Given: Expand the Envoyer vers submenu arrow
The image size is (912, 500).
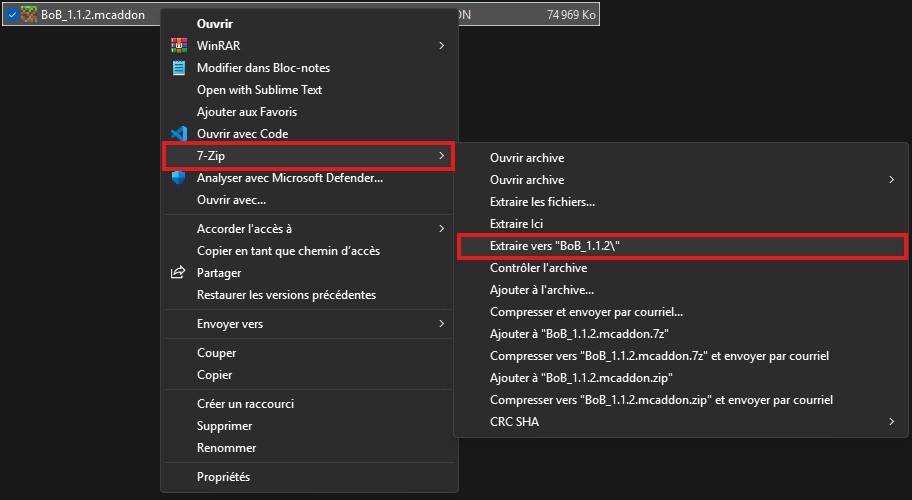Looking at the screenshot, I should click(441, 323).
